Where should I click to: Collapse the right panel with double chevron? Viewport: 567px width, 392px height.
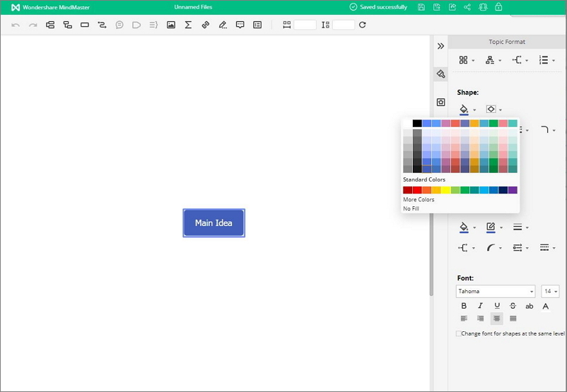[440, 46]
